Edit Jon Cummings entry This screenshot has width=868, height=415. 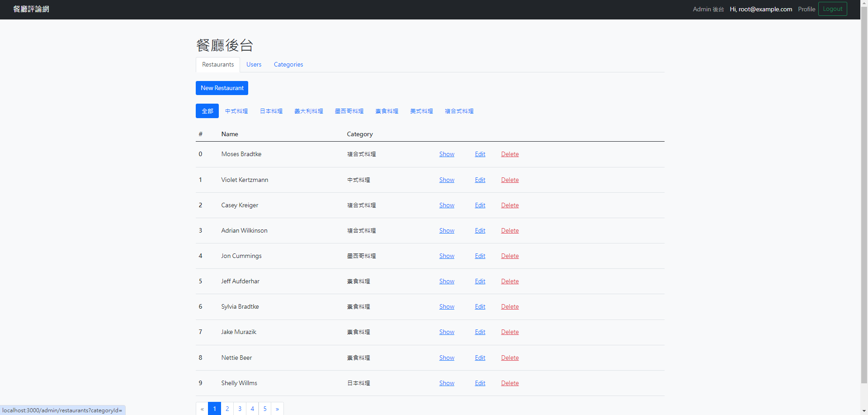[x=480, y=256]
